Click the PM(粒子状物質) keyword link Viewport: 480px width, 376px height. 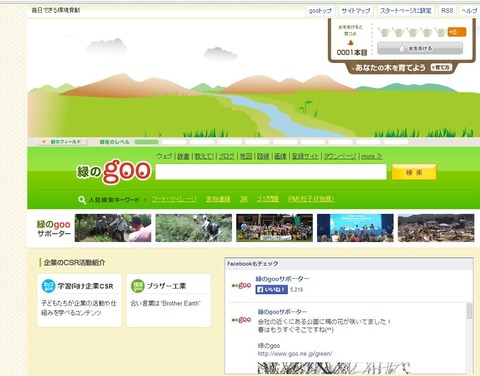click(311, 199)
